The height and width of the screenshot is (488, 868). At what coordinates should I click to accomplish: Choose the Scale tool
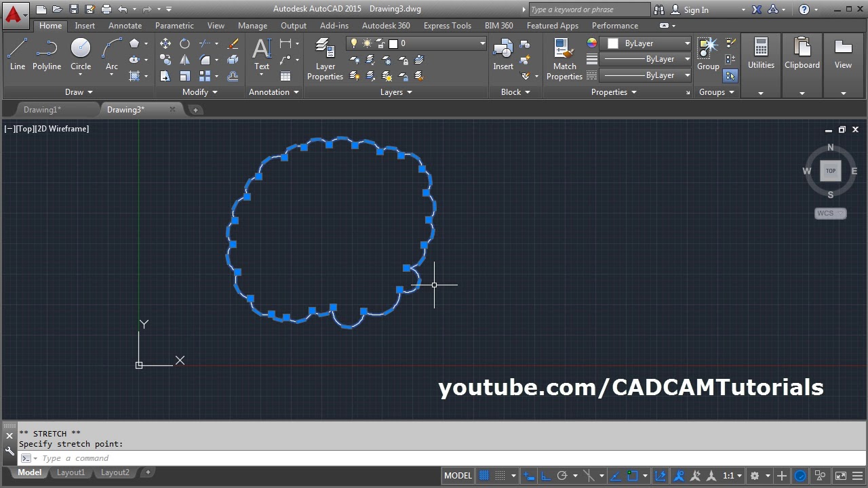tap(184, 76)
